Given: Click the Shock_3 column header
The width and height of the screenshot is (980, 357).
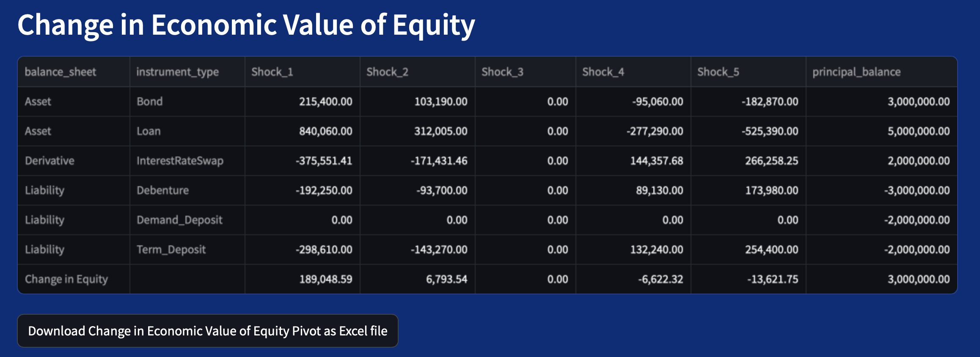Looking at the screenshot, I should tap(502, 72).
